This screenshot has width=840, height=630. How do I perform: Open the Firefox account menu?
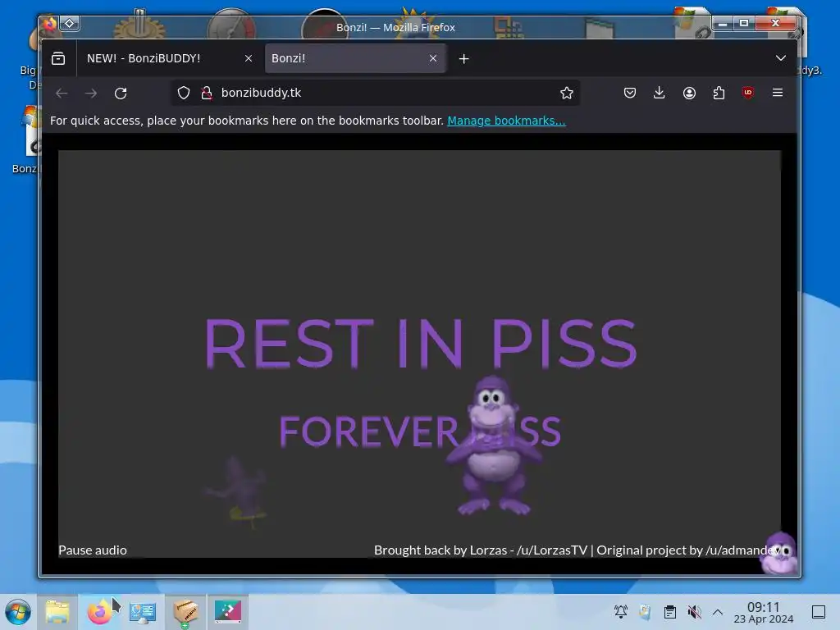click(689, 94)
